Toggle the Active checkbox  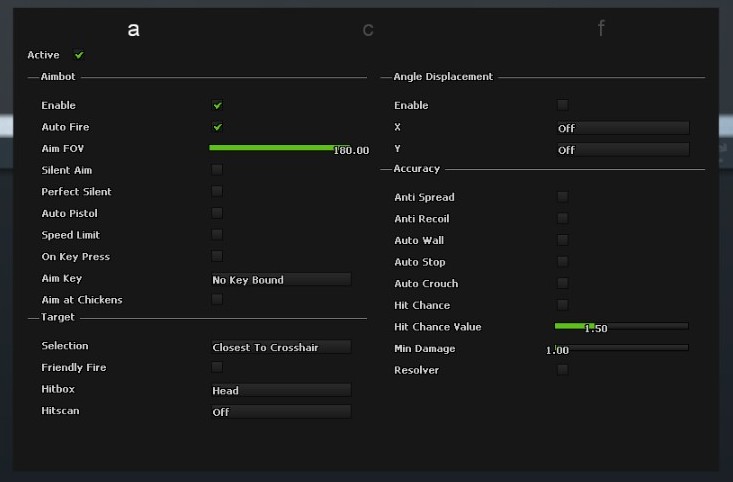pos(79,55)
